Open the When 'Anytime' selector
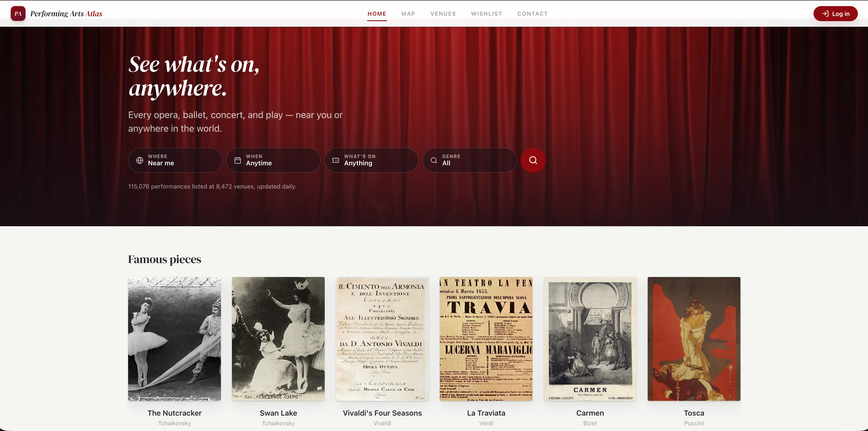Viewport: 868px width, 431px height. pyautogui.click(x=273, y=160)
